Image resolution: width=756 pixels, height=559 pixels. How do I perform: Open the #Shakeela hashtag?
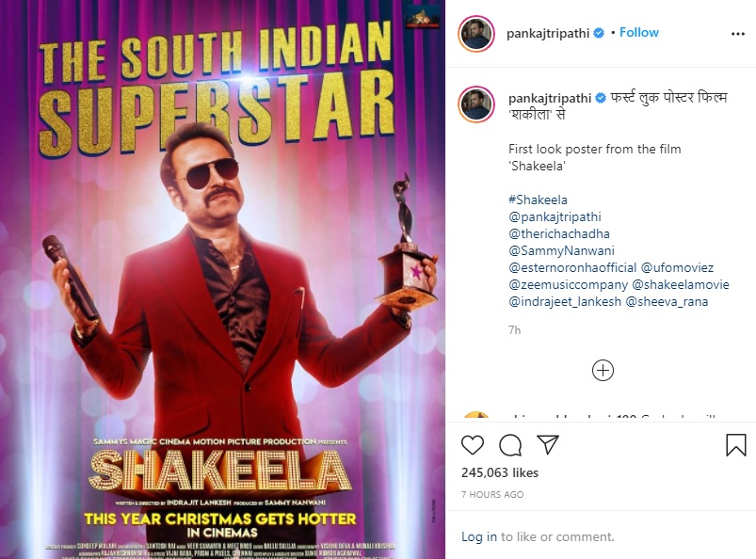(537, 200)
